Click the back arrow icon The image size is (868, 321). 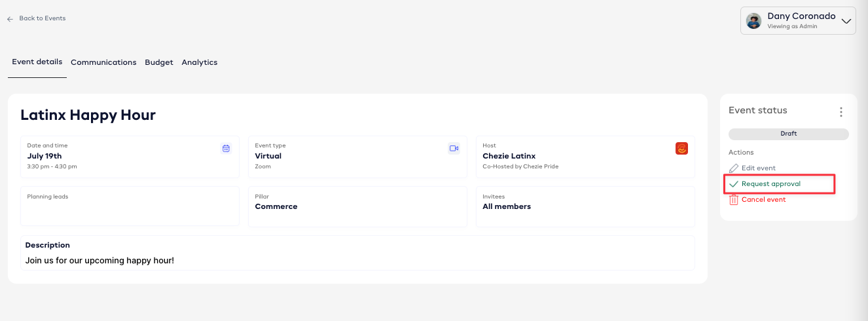click(10, 19)
